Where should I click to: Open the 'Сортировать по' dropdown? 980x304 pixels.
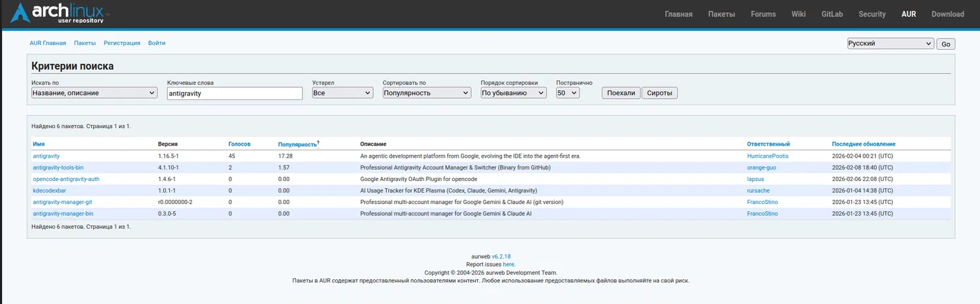coord(427,93)
